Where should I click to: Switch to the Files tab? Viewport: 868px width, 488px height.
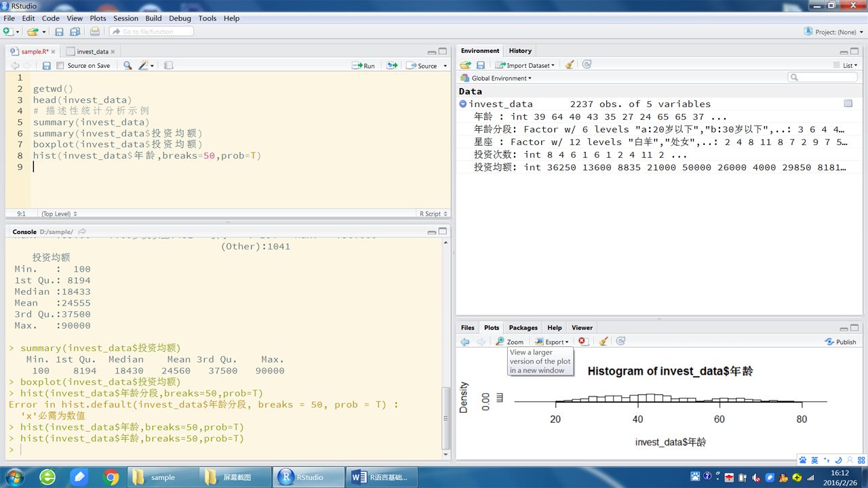(x=468, y=327)
